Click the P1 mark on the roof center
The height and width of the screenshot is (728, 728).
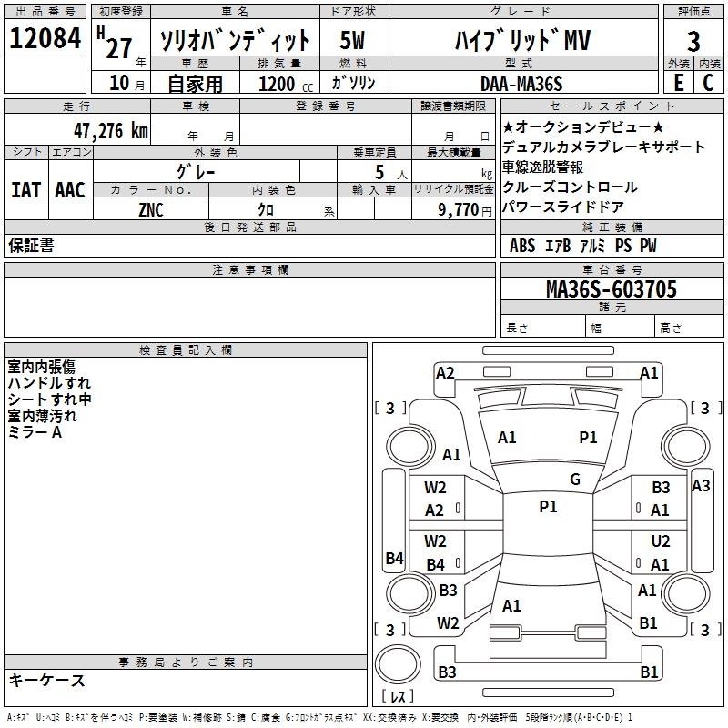[548, 507]
